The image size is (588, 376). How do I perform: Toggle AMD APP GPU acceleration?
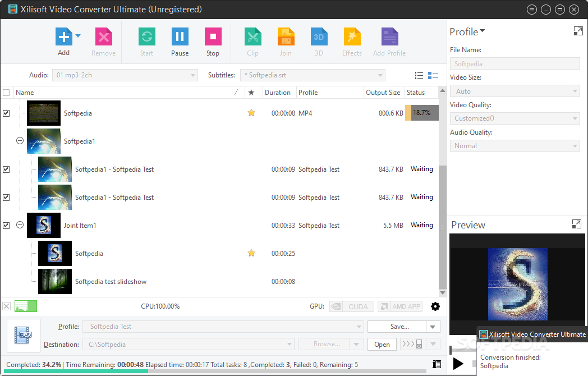400,306
